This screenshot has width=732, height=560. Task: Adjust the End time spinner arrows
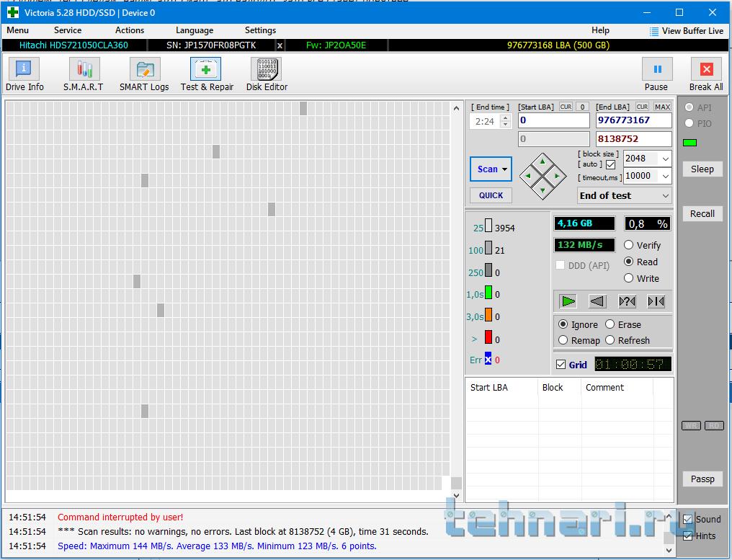[505, 121]
